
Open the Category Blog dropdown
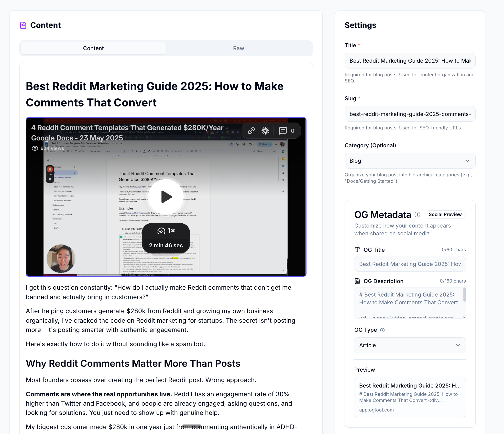click(x=410, y=161)
